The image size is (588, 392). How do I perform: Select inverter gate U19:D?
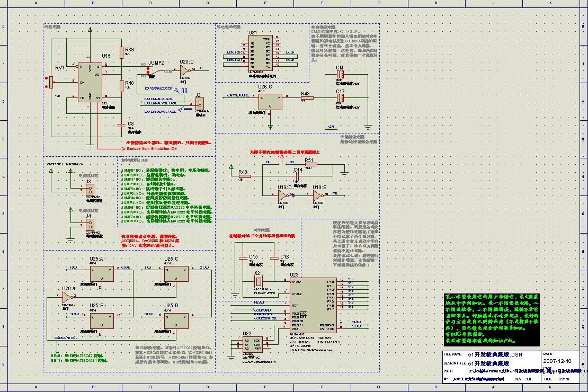283,195
